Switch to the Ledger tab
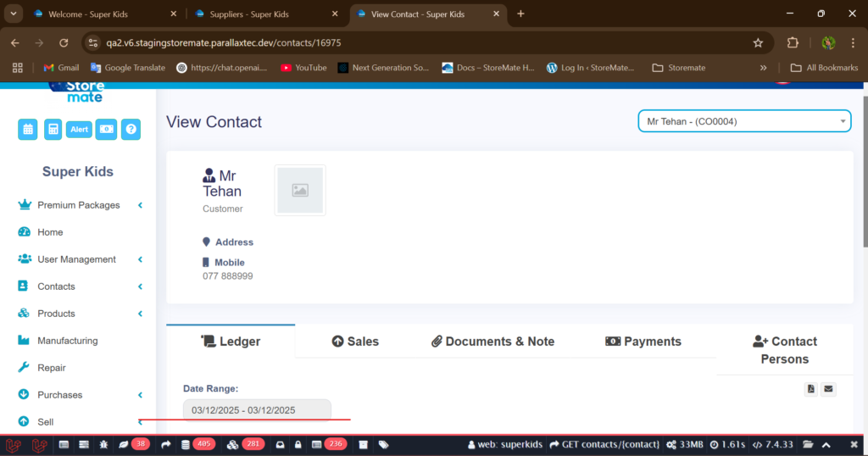868x456 pixels. point(231,342)
